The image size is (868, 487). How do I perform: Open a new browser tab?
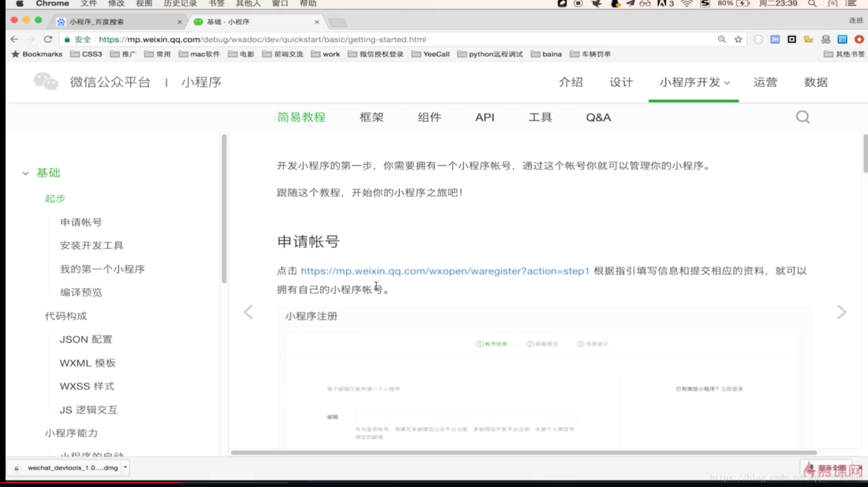tap(338, 22)
